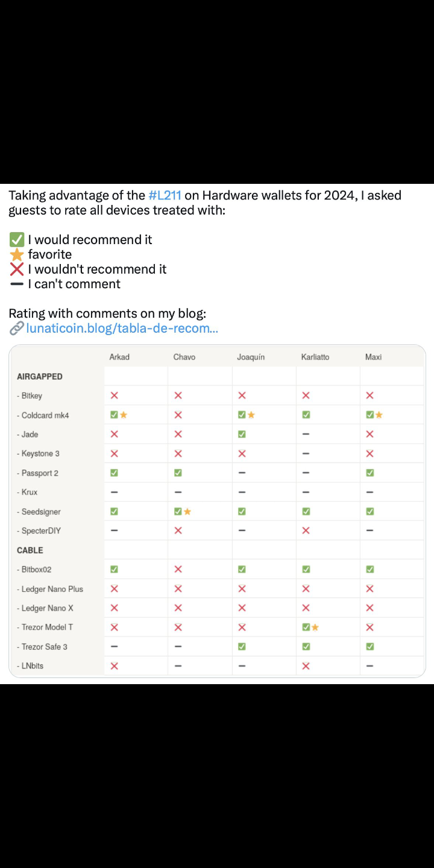
Task: Click the black dash emoji in legend
Action: point(17,284)
